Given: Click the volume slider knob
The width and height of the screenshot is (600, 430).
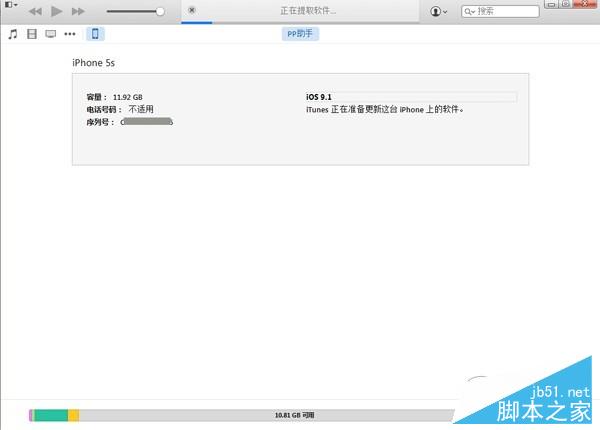Looking at the screenshot, I should pyautogui.click(x=160, y=11).
